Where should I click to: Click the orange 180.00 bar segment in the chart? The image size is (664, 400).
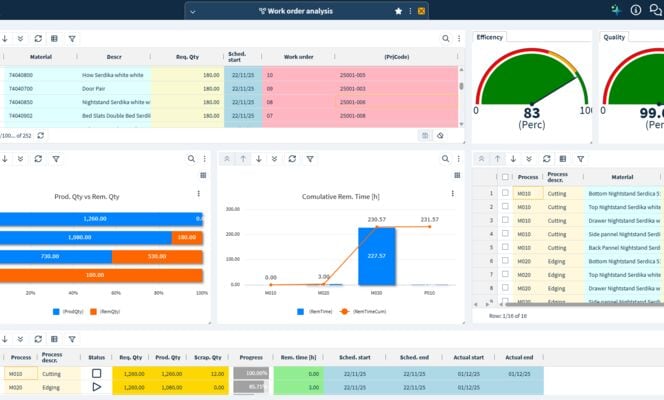[185, 238]
